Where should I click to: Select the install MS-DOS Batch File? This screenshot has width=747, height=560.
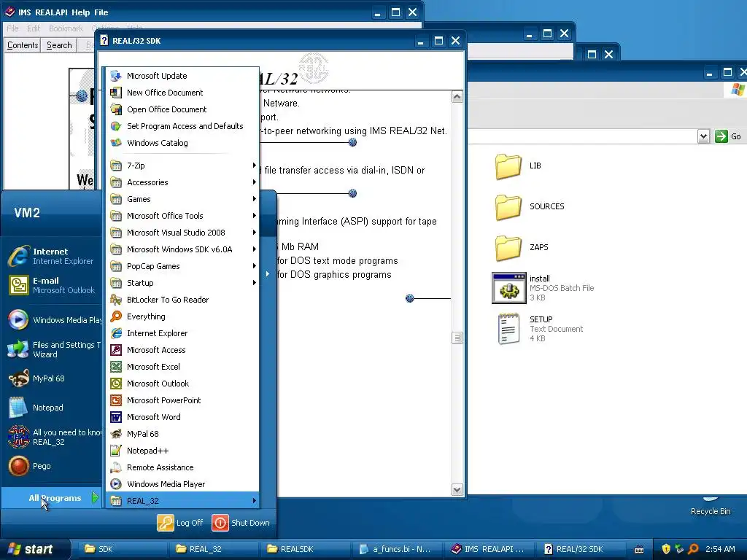543,287
